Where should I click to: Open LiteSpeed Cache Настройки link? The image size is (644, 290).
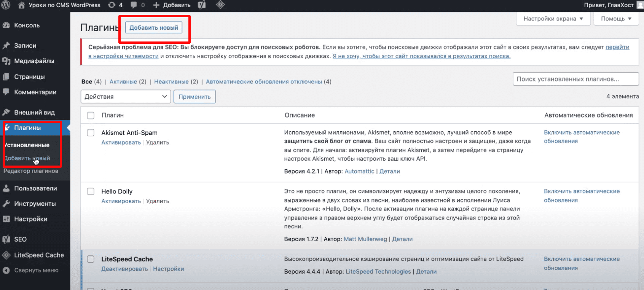click(168, 269)
